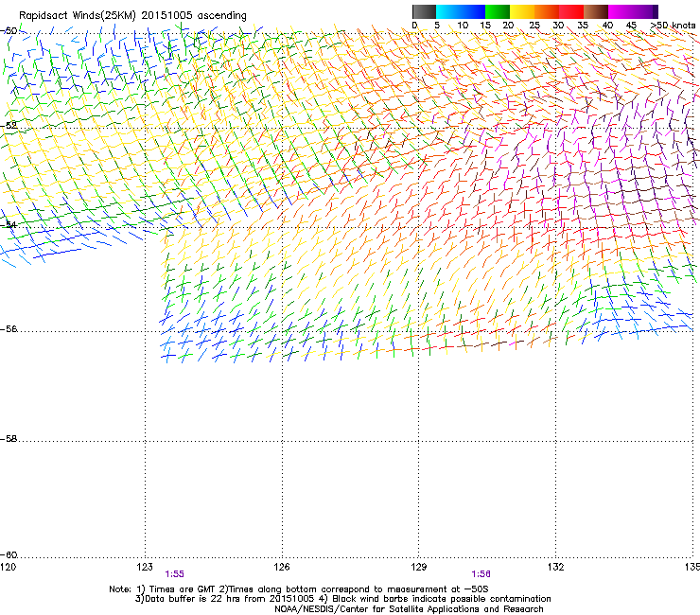Click the '>50 knots' legend label
This screenshot has width=700, height=615.
coord(673,26)
